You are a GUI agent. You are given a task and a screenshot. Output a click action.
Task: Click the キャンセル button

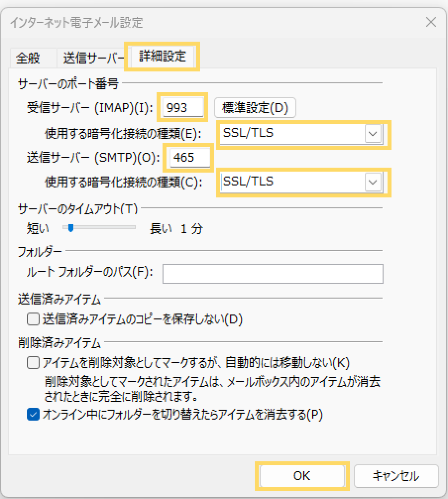(395, 476)
